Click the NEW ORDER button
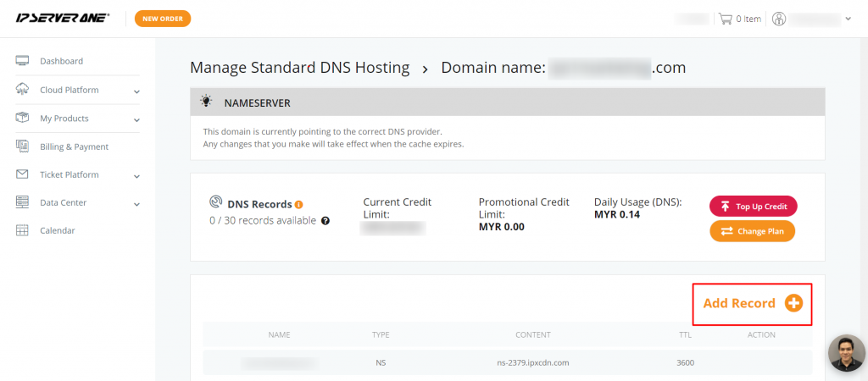Viewport: 868px width, 381px height. [x=163, y=19]
